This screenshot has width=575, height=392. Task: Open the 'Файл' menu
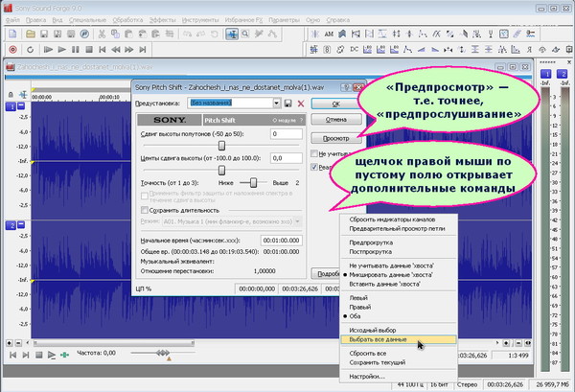13,20
